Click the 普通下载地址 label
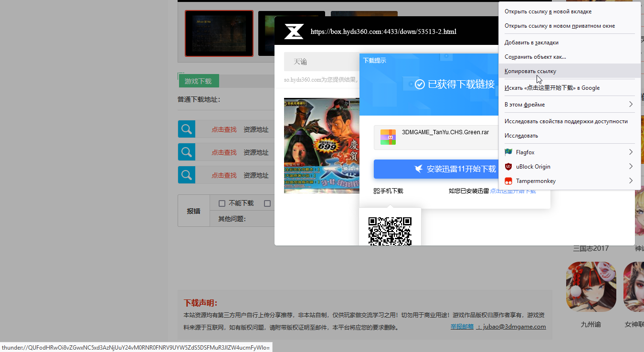Screen dimensions: 644x352 point(199,100)
